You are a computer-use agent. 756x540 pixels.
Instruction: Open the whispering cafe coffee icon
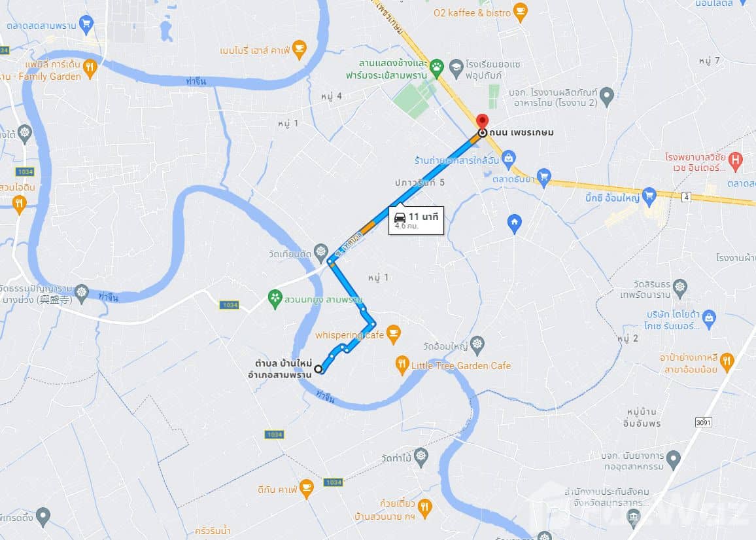coord(394,334)
